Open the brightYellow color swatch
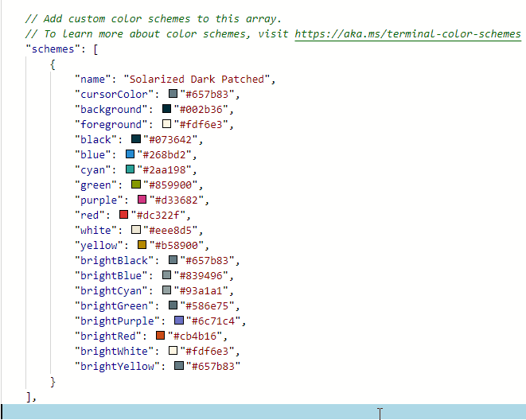Viewport: 526px width, 420px height. pyautogui.click(x=179, y=366)
